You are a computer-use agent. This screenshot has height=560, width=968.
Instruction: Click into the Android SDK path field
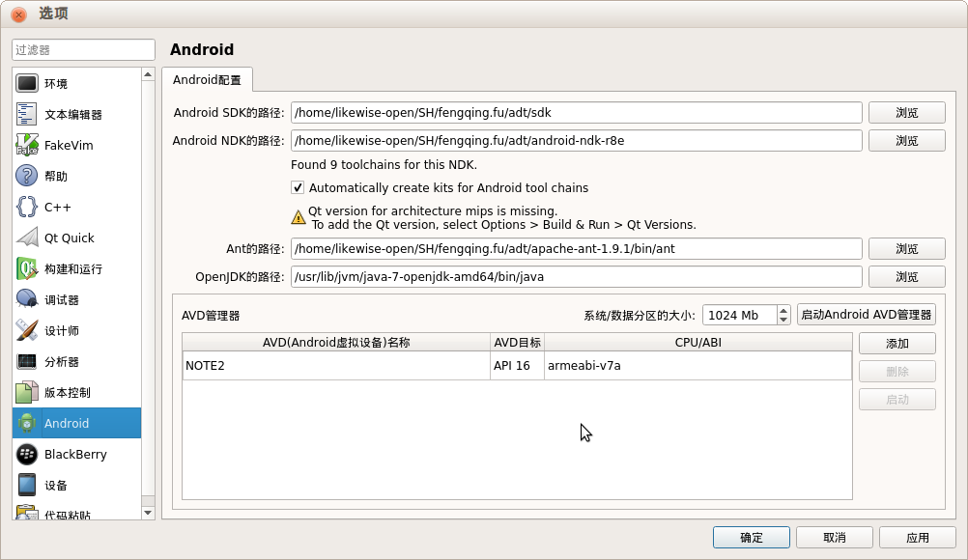coord(577,112)
